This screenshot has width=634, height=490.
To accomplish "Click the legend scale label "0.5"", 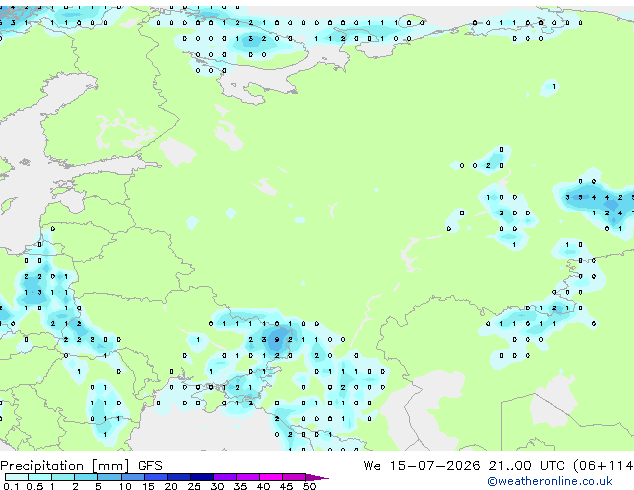I will point(35,486).
